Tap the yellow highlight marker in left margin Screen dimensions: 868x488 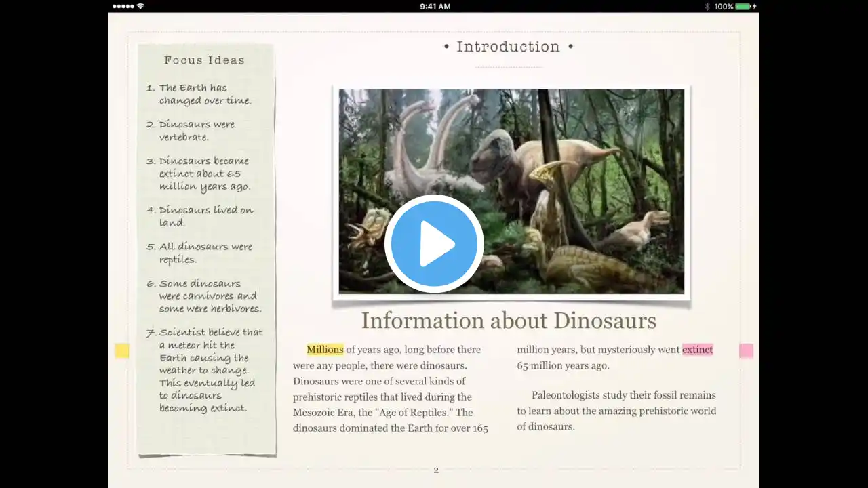point(122,350)
